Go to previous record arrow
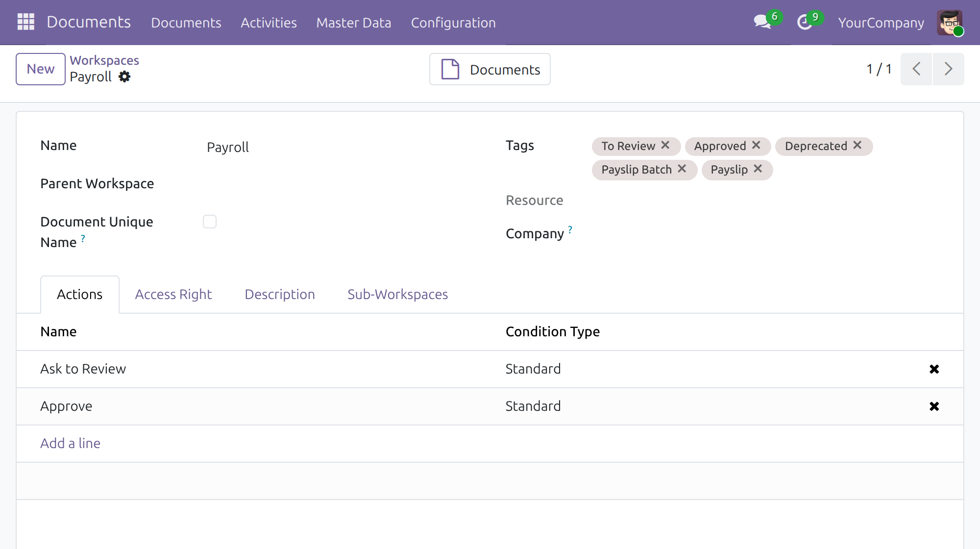The height and width of the screenshot is (549, 980). pos(916,69)
